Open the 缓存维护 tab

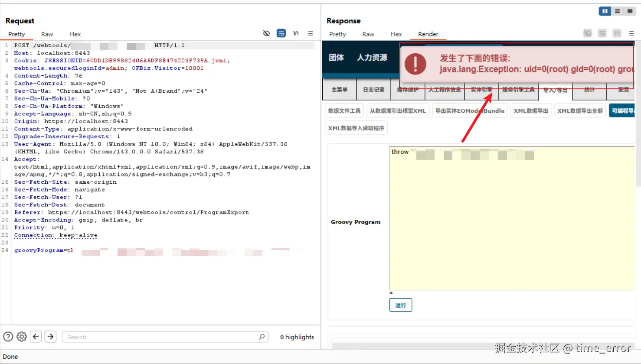pos(408,90)
